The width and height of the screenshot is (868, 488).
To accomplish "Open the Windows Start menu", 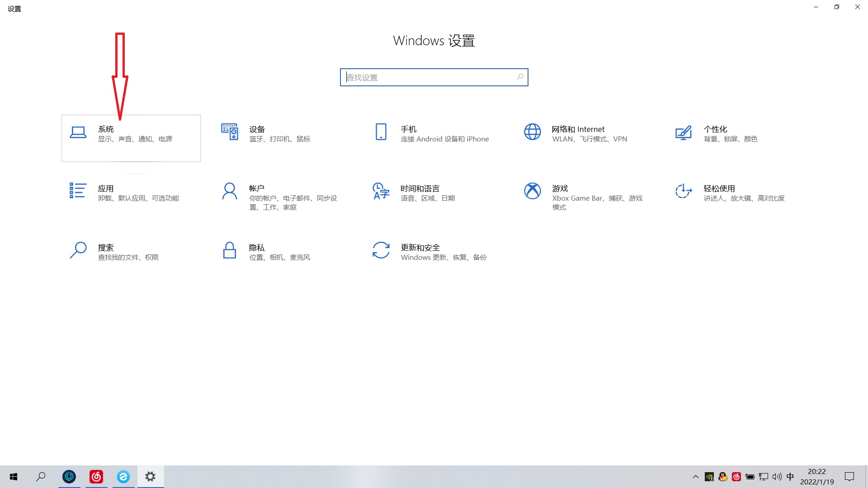I will pyautogui.click(x=14, y=477).
